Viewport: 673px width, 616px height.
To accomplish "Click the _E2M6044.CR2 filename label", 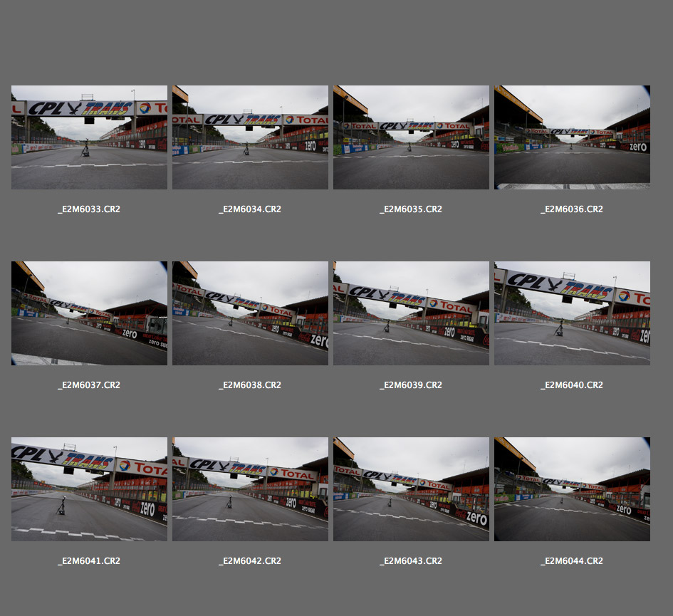I will 572,561.
